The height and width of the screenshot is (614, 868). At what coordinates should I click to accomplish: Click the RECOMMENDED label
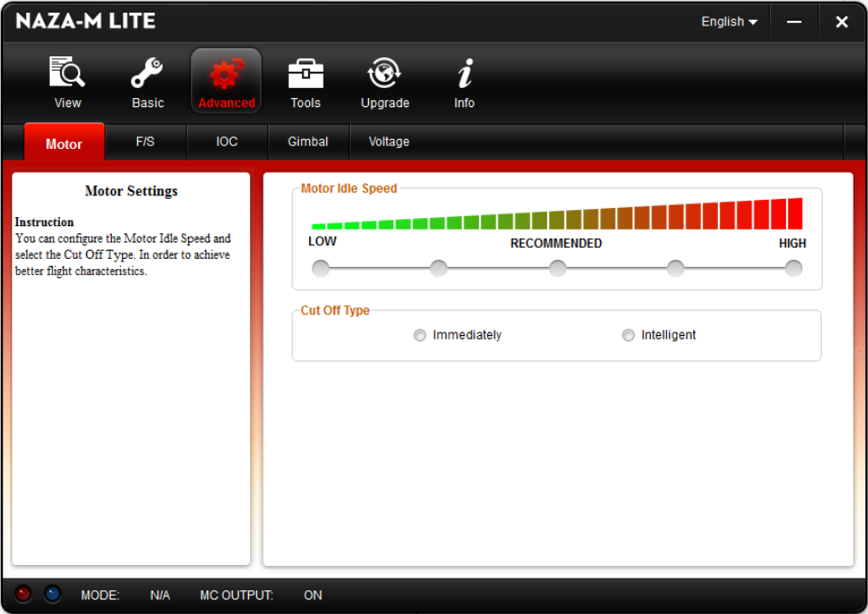[x=555, y=243]
